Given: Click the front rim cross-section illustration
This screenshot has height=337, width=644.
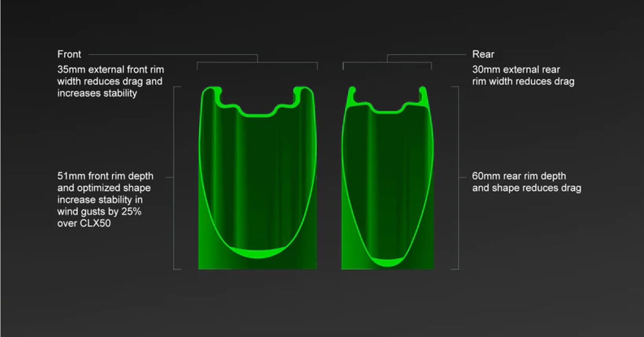Looking at the screenshot, I should (257, 178).
